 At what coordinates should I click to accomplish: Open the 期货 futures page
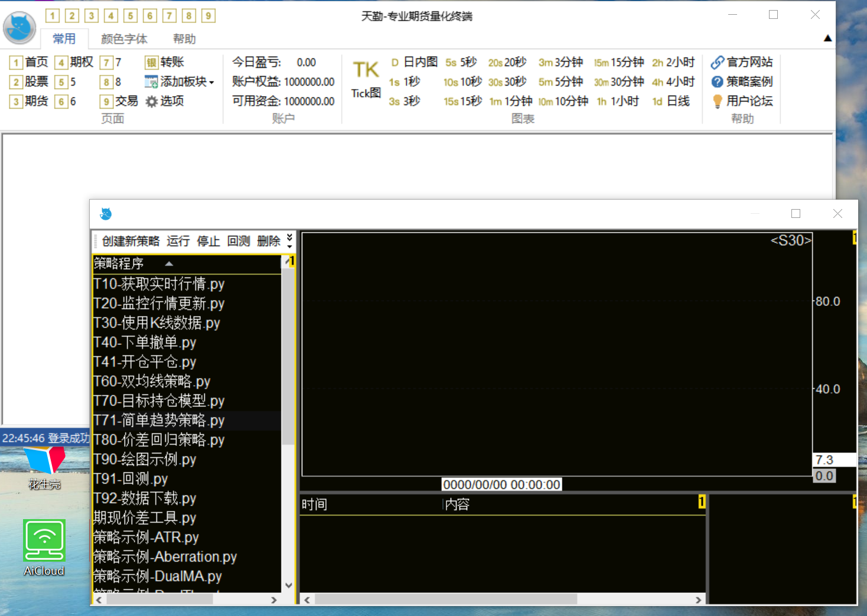point(29,101)
